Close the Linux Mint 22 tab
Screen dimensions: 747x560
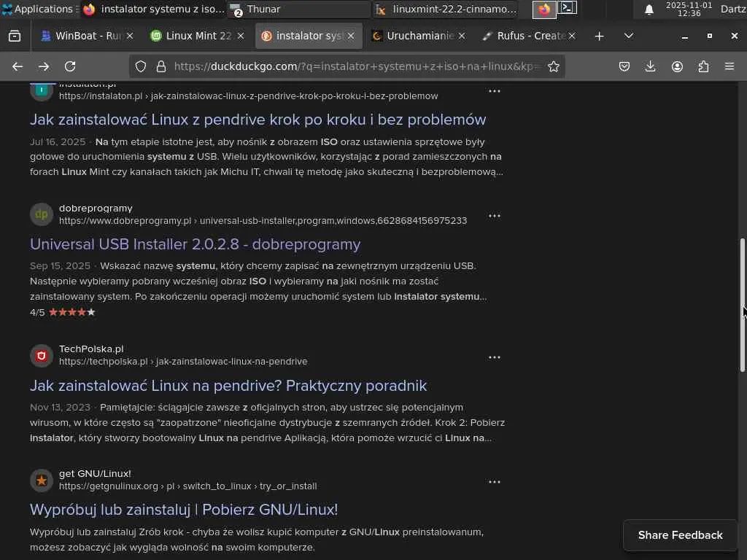coord(241,36)
